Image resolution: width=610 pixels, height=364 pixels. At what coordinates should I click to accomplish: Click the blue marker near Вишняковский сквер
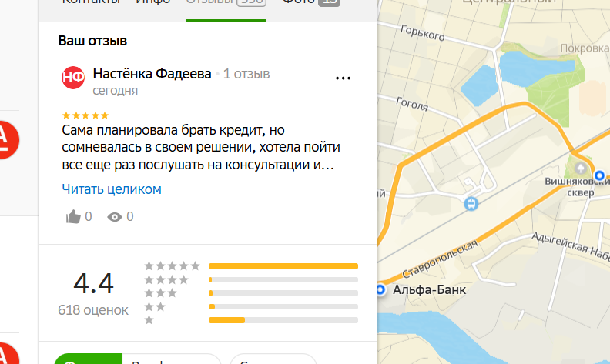click(x=599, y=175)
